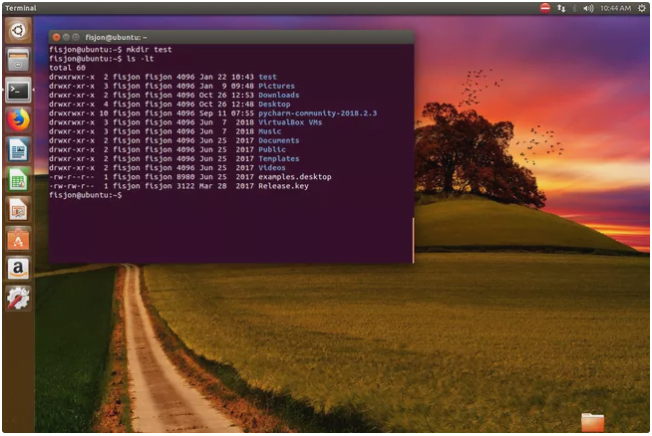Launch Firefox web browser
Viewport: 652px width, 436px height.
tap(18, 120)
